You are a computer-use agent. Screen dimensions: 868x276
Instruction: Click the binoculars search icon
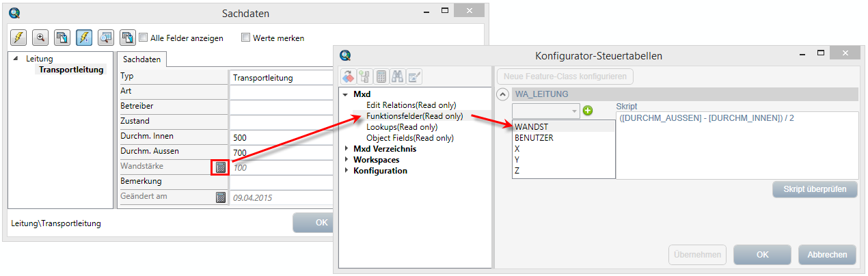398,77
